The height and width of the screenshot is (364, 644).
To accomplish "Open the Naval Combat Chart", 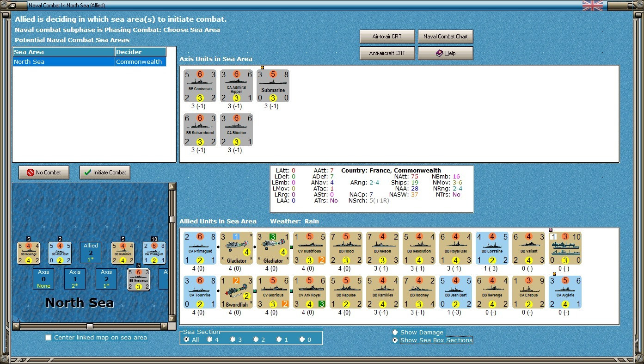I will point(446,37).
